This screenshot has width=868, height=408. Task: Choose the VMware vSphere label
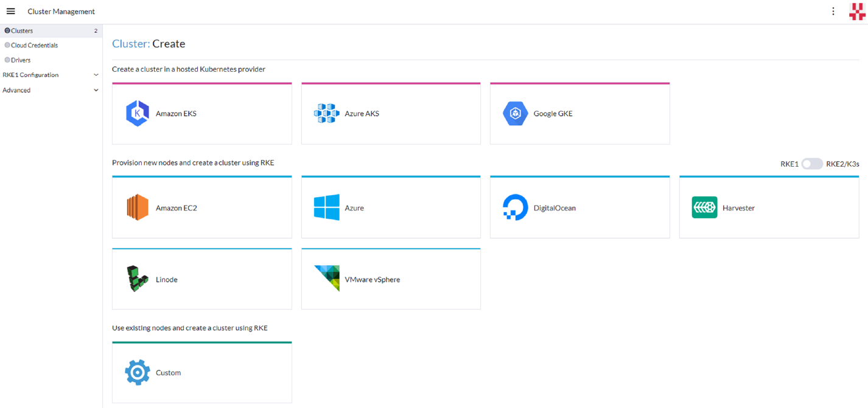coord(373,280)
